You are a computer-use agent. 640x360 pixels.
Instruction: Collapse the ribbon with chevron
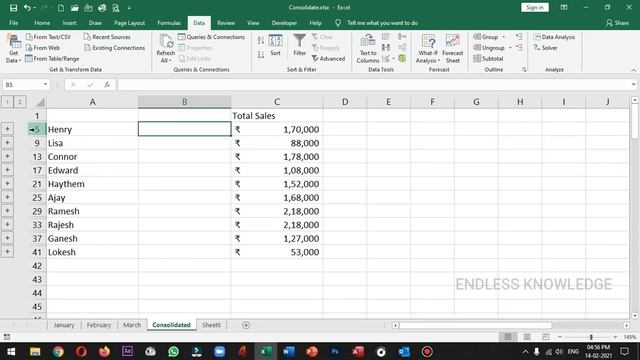tap(633, 70)
